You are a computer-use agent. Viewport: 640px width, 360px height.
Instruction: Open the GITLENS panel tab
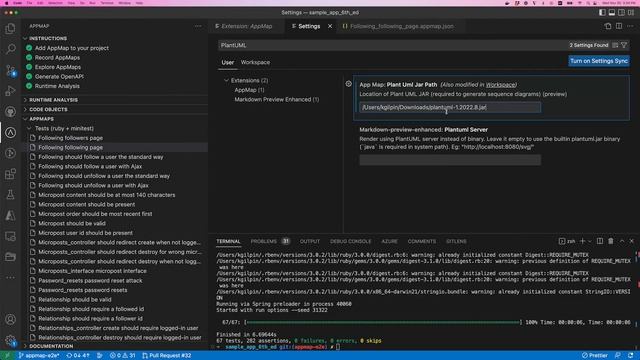point(456,241)
